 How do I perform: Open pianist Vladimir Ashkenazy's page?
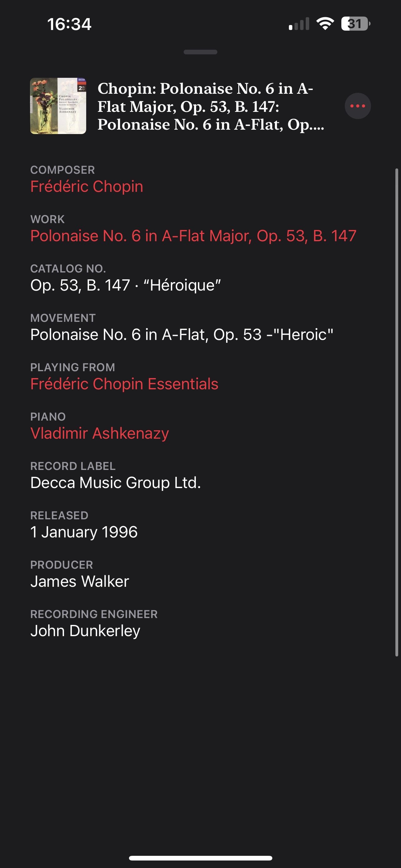[x=100, y=433]
